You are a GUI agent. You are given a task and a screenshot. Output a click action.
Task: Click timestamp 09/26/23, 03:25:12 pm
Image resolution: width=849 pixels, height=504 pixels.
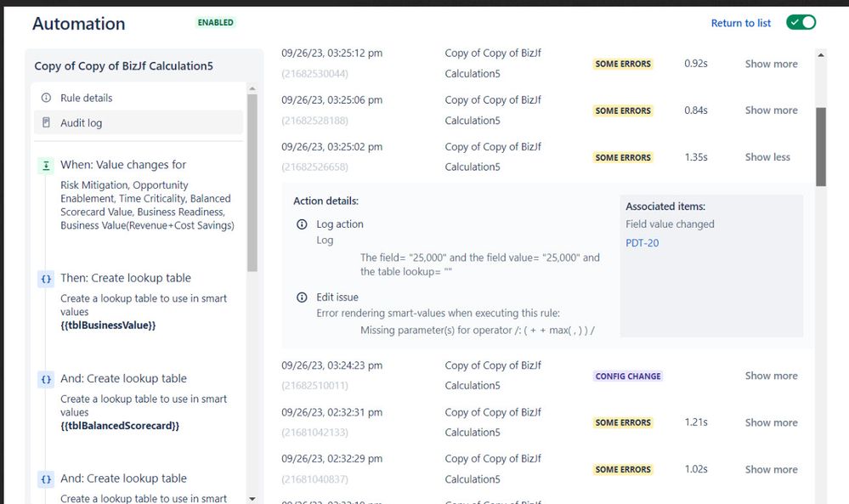(x=332, y=53)
